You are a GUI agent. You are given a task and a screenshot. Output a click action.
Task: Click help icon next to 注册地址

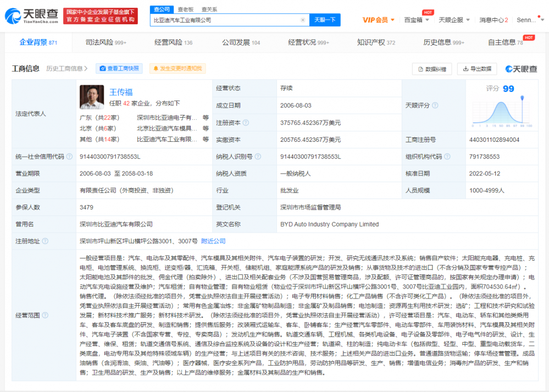point(45,241)
